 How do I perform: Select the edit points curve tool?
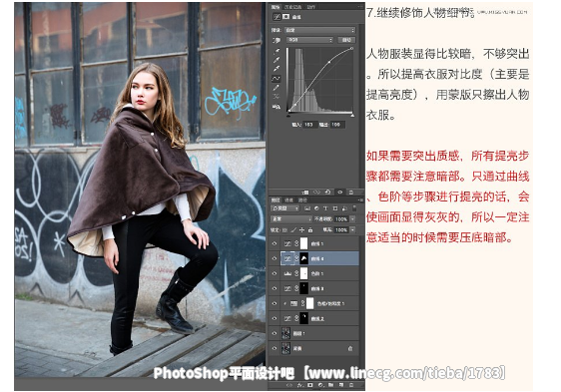pyautogui.click(x=277, y=78)
